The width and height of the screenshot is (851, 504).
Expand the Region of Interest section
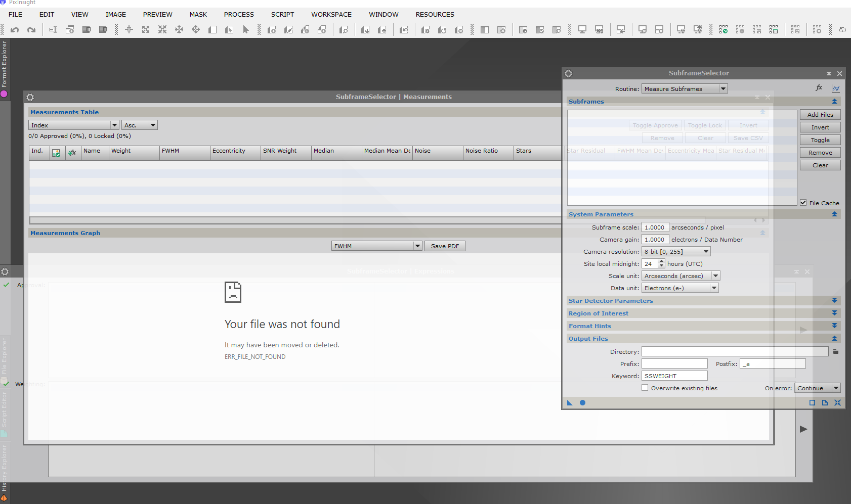[834, 313]
